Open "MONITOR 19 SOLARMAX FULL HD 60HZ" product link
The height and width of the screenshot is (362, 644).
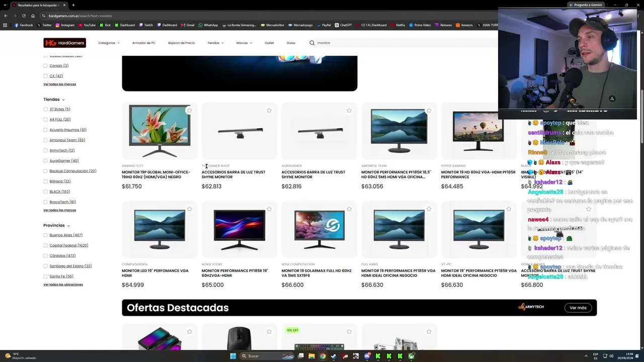click(316, 273)
